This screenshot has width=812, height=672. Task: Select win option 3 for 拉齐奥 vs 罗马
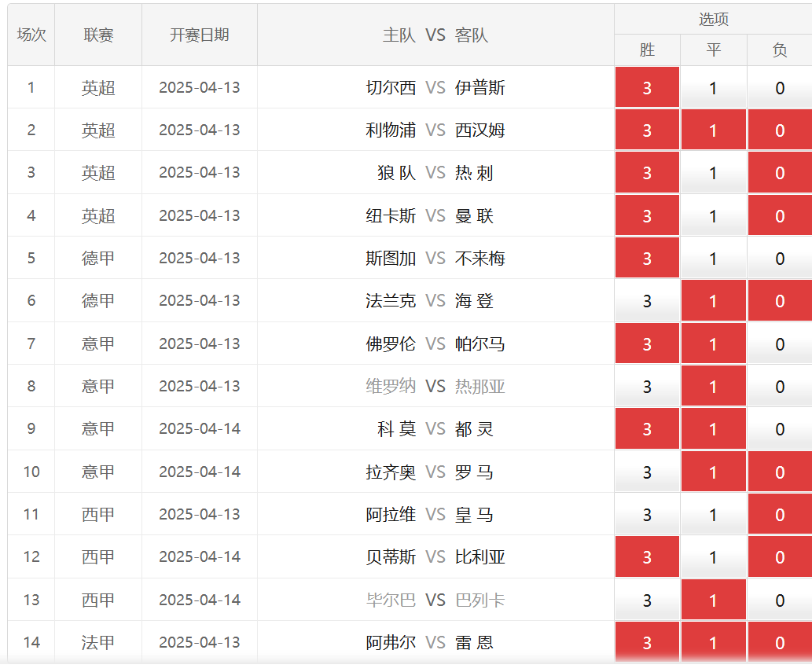(x=647, y=472)
